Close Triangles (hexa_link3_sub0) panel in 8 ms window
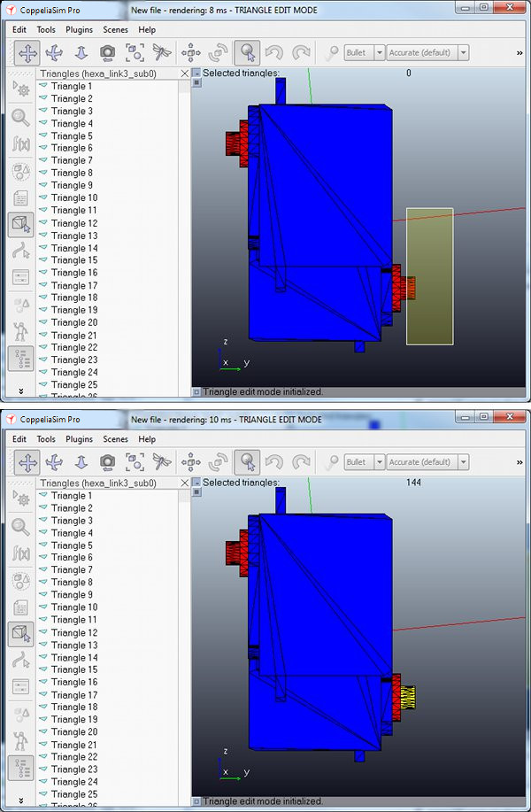531x812 pixels. pyautogui.click(x=185, y=73)
